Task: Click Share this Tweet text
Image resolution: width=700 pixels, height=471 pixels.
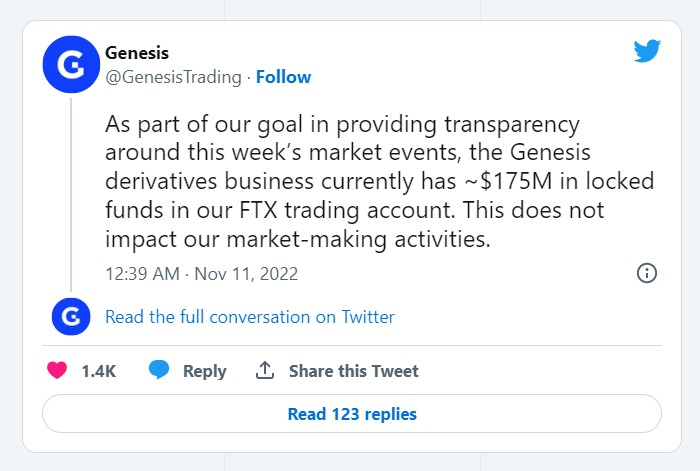Action: tap(353, 371)
